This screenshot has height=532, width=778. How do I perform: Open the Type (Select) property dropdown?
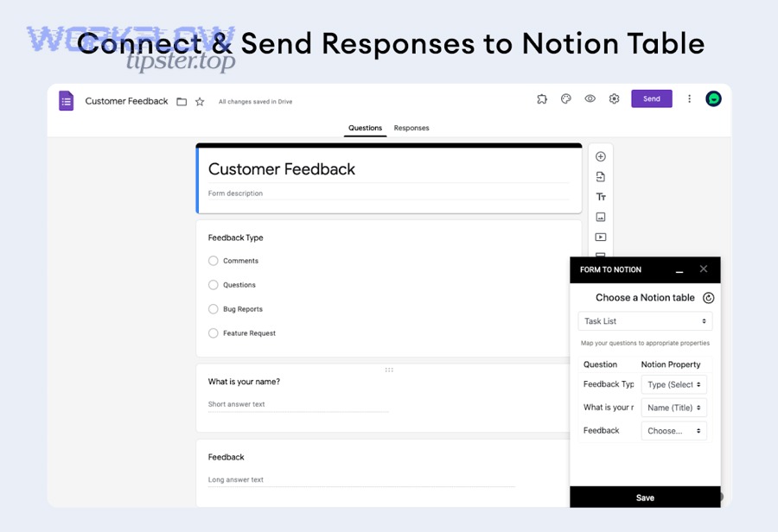(673, 384)
